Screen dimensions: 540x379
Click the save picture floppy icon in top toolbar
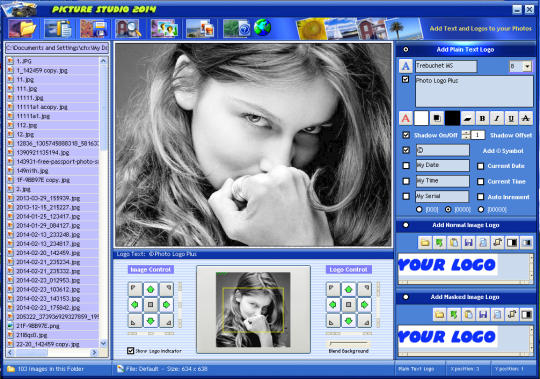94,28
